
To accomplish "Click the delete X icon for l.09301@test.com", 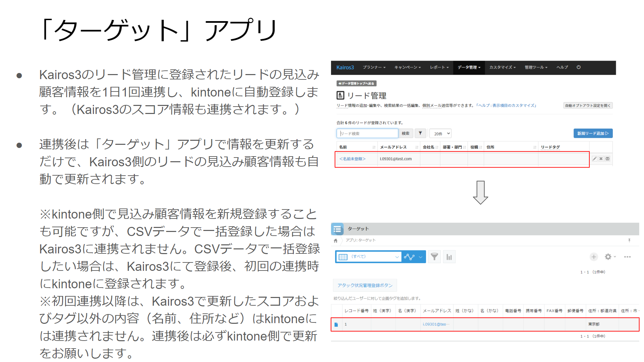I will pos(601,159).
